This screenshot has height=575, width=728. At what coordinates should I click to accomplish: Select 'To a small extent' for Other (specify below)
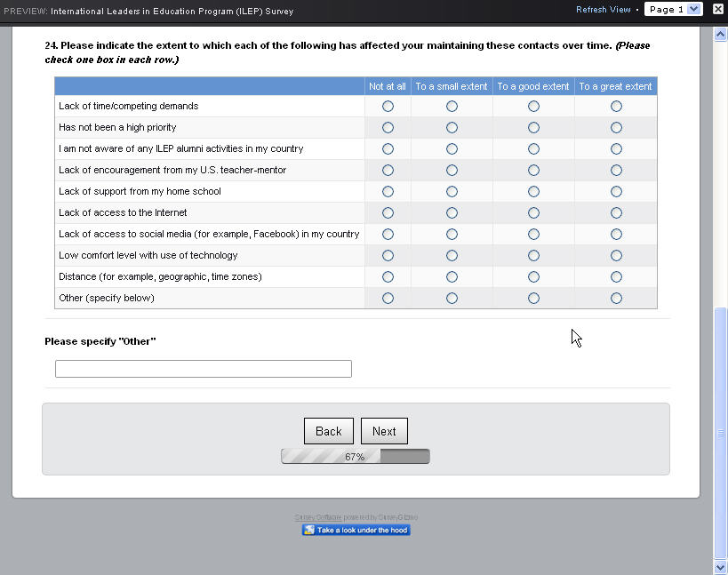pos(452,299)
